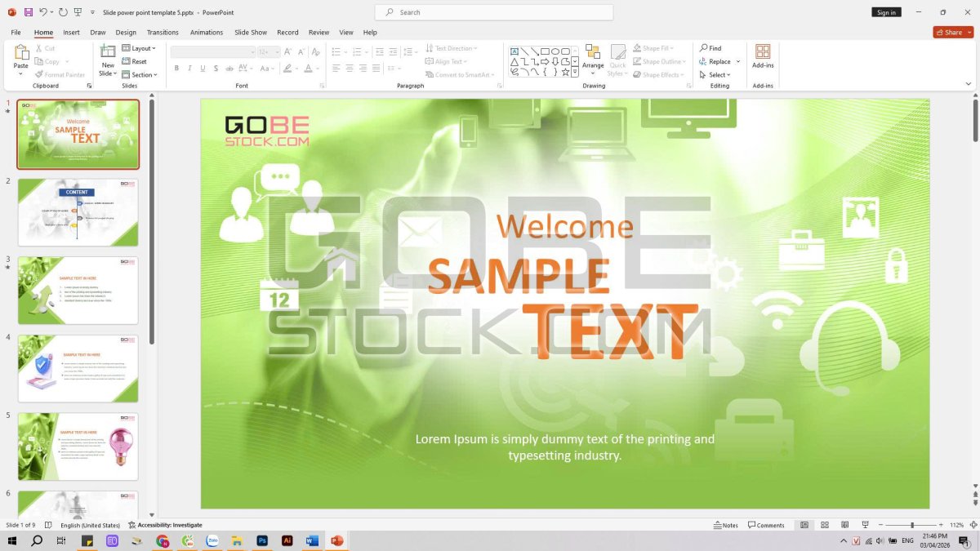Click the Windows Start button
Screen dimensions: 980x551
(x=12, y=540)
